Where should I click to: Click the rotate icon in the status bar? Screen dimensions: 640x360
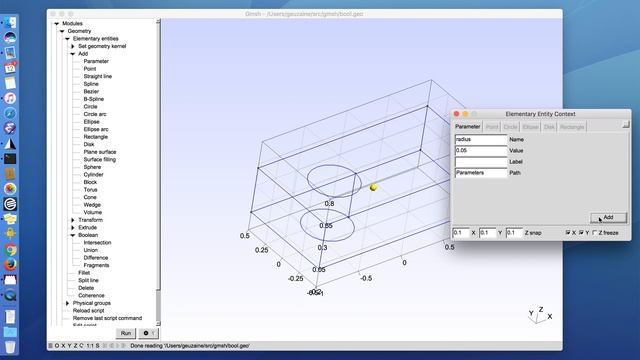[81, 346]
